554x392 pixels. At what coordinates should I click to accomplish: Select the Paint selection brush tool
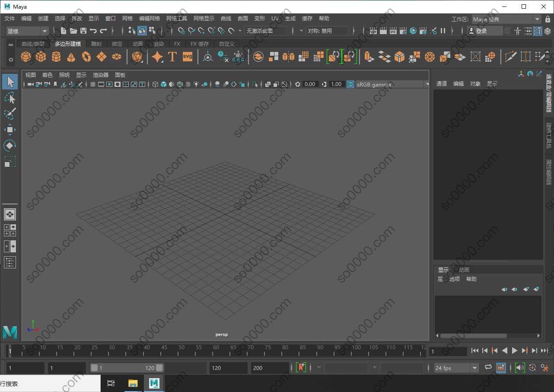(10, 114)
